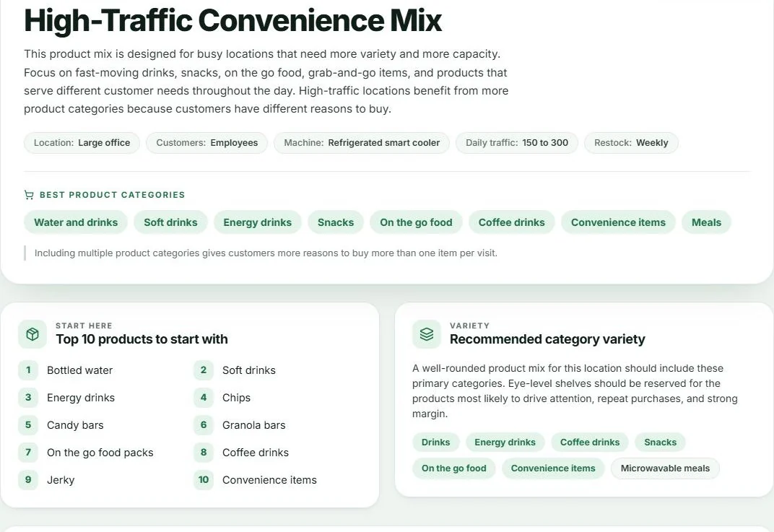Click the Top 10 products to start with heading
The height and width of the screenshot is (532, 774).
point(142,339)
